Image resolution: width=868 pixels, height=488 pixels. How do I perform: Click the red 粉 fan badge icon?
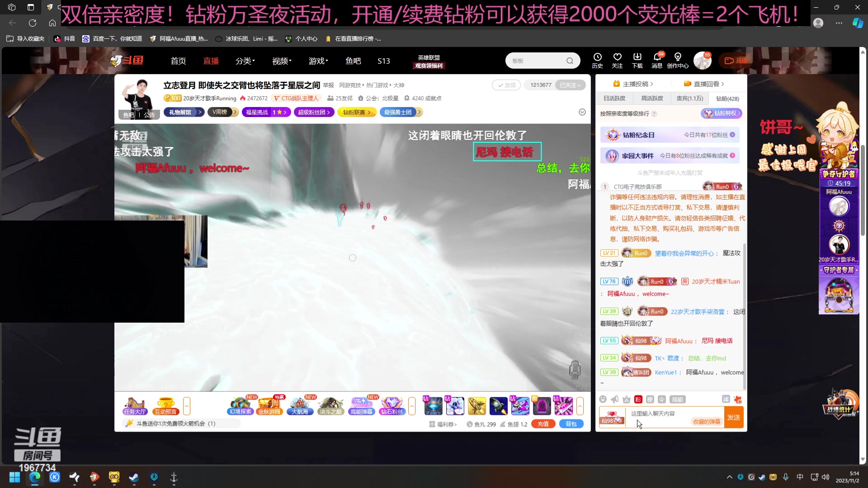point(638,399)
